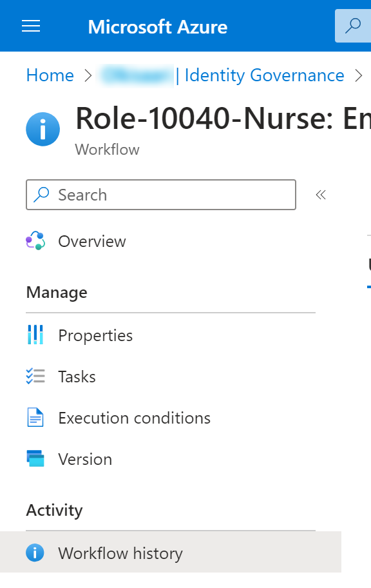Click the Overview icon in sidebar
Viewport: 371px width, 588px height.
pos(35,240)
